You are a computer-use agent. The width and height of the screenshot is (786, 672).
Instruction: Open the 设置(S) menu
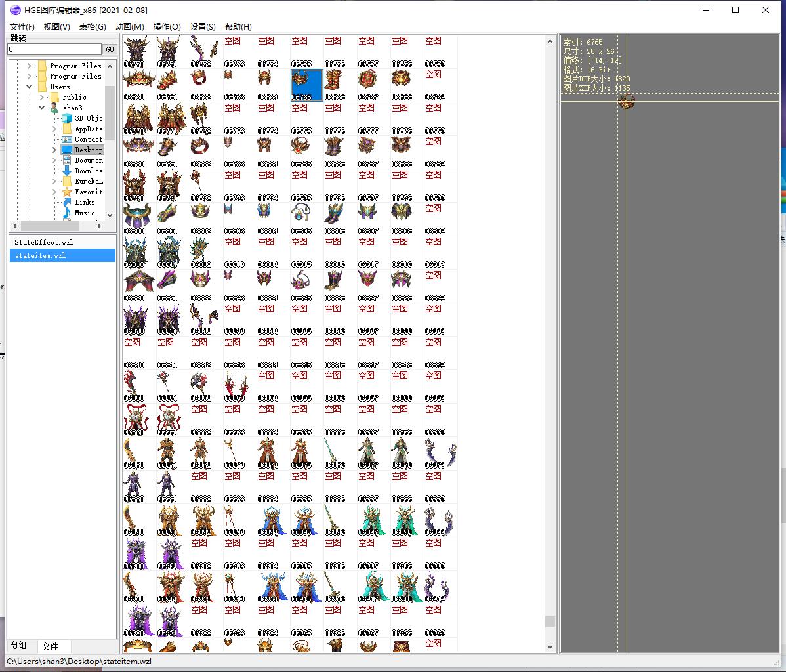(203, 27)
